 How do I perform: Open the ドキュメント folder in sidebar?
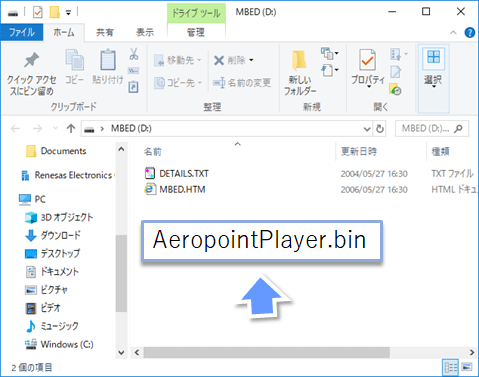(59, 271)
